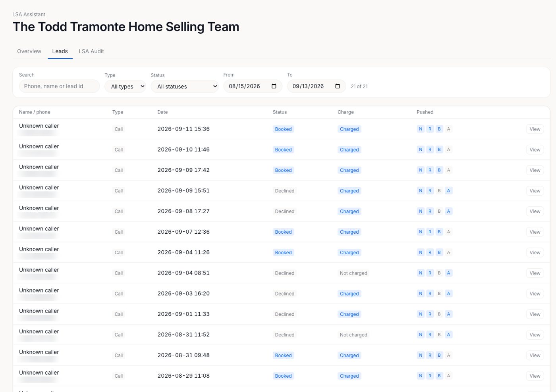This screenshot has height=392, width=556.
Task: Click A badge in 2026-09-11 15:36 row
Action: (x=448, y=129)
